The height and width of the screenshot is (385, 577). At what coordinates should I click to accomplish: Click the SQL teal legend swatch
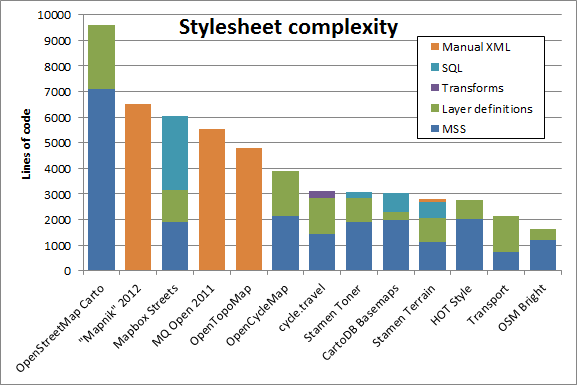coord(435,67)
